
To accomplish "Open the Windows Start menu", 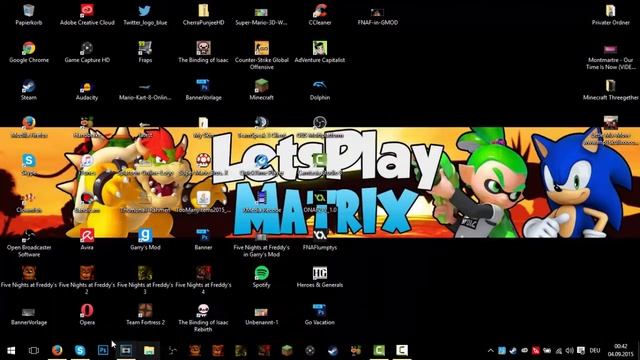I will [11, 350].
